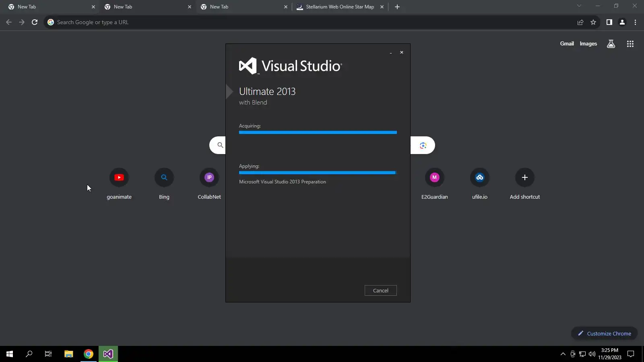644x362 pixels.
Task: Open the Google apps grid
Action: click(x=630, y=44)
